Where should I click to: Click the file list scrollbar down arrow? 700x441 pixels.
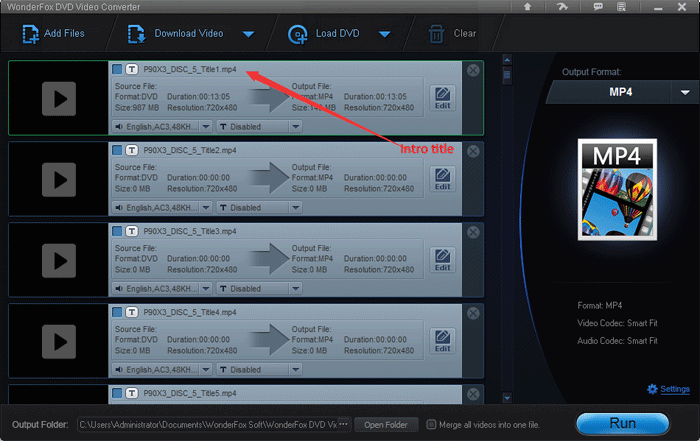[x=507, y=398]
